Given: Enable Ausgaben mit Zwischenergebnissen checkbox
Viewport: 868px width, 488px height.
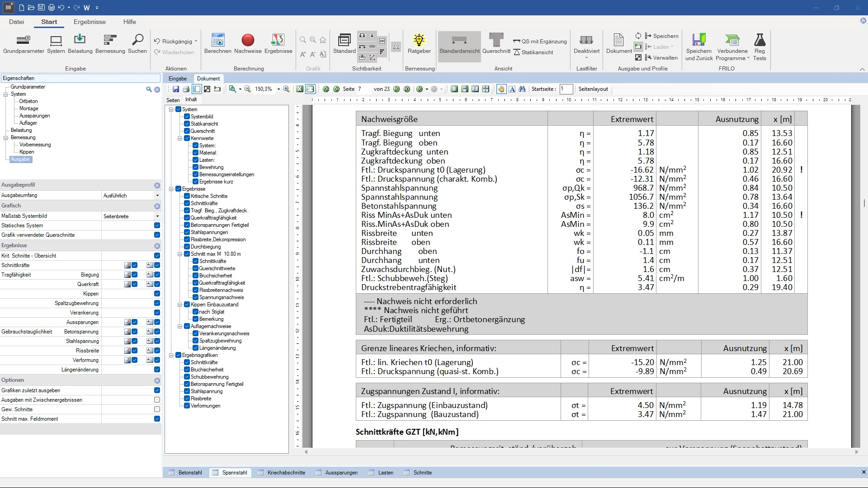Looking at the screenshot, I should [x=157, y=400].
